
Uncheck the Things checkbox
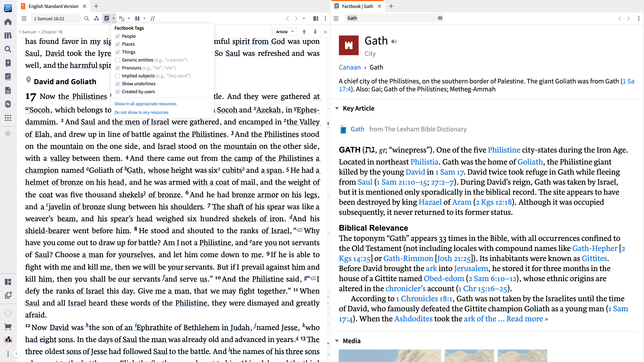118,52
